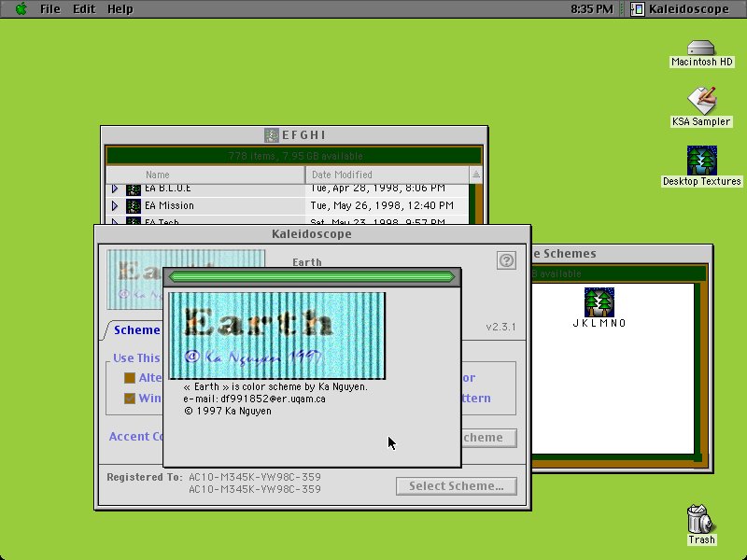This screenshot has height=560, width=747.
Task: Sort the E F G H I list by Date Modified
Action: (388, 175)
